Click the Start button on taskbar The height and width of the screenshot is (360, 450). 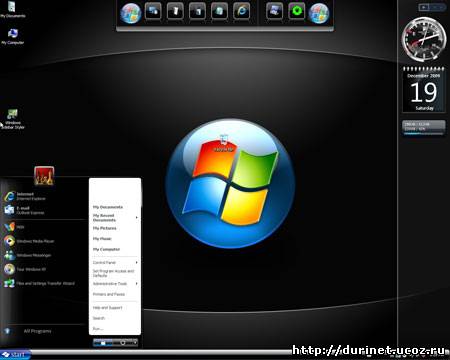point(15,354)
